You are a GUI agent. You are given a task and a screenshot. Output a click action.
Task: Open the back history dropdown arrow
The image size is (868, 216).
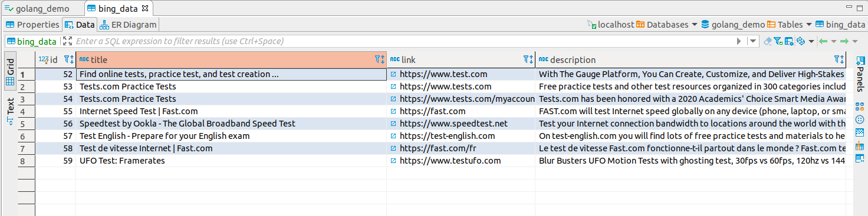tap(834, 41)
